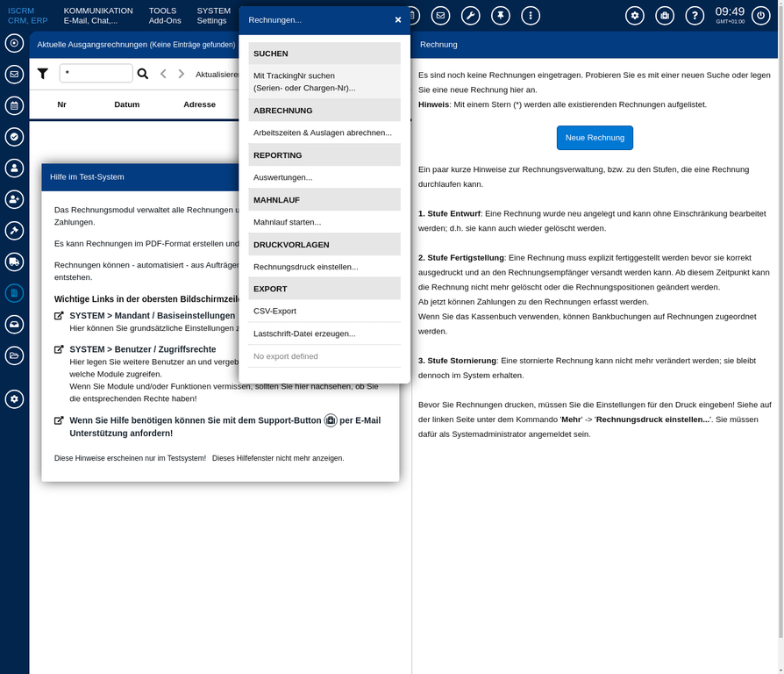Select CSV-Export in Rechnungen menu
The image size is (784, 674).
pyautogui.click(x=275, y=311)
